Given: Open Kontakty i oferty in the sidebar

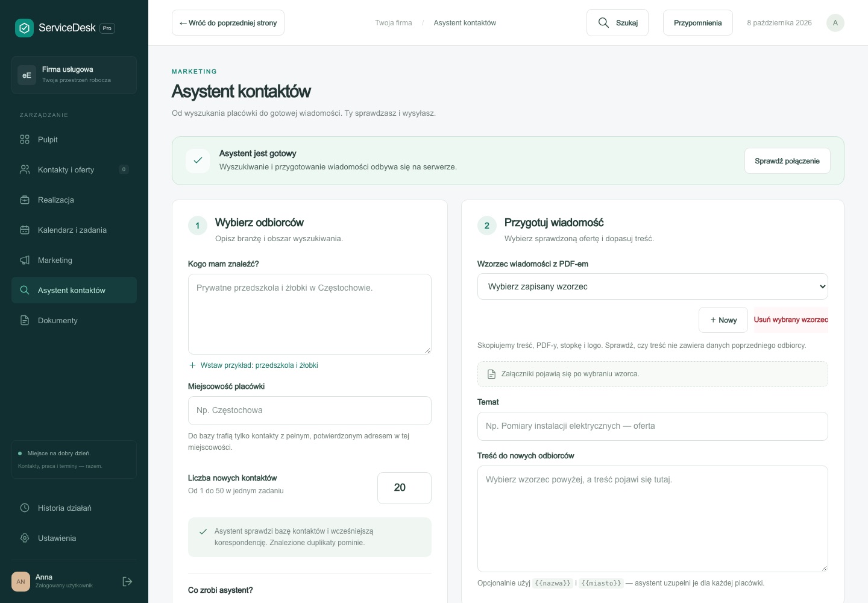Looking at the screenshot, I should coord(74,169).
